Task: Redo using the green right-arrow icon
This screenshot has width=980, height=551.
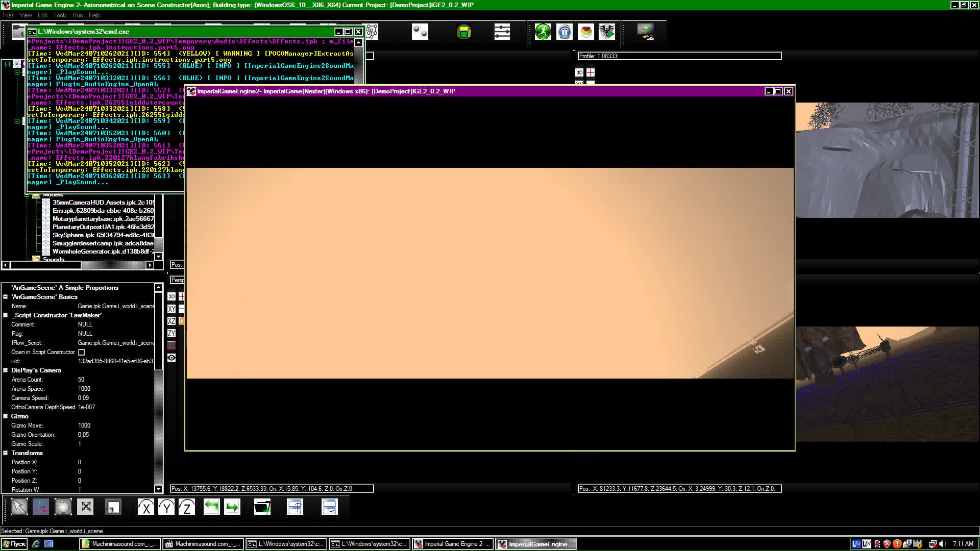Action: point(232,507)
